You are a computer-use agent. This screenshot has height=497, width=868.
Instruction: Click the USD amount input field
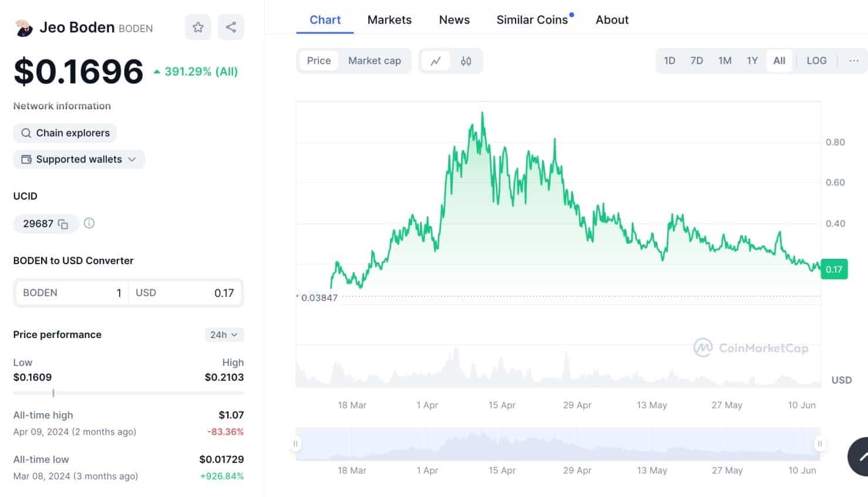coord(185,293)
